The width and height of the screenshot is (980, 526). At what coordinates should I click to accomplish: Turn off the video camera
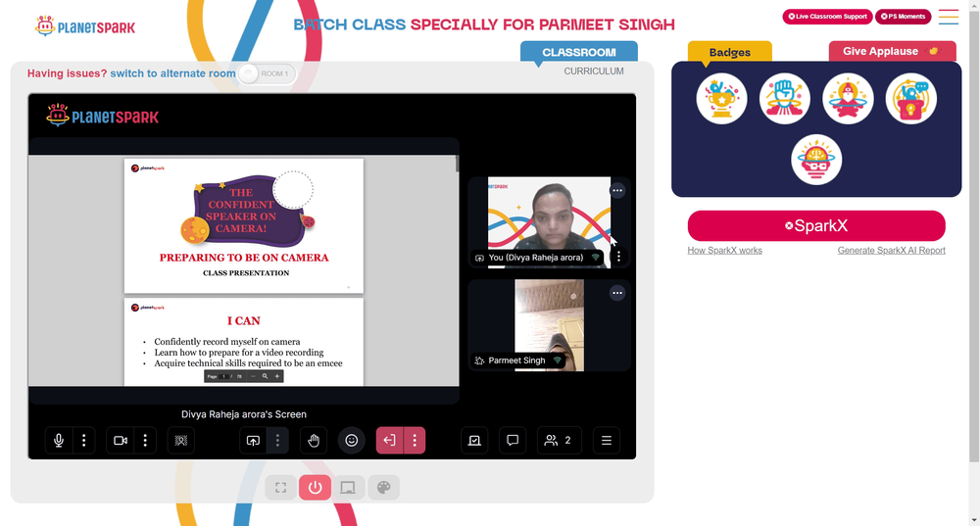point(120,441)
